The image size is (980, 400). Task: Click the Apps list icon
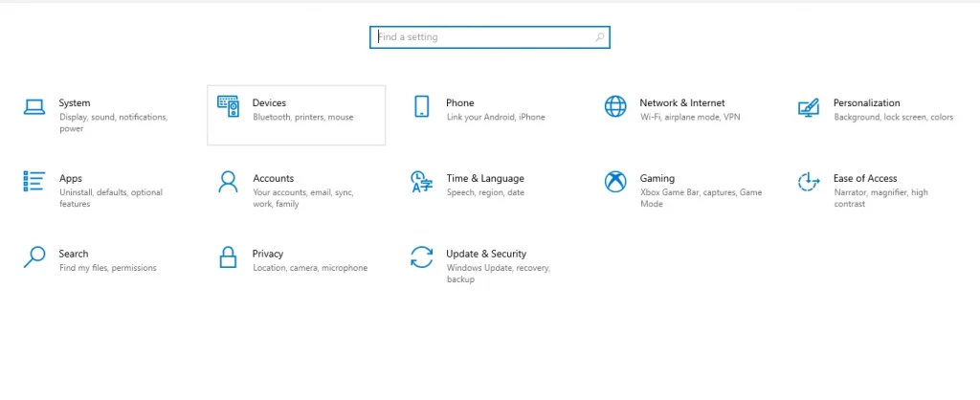coord(34,181)
